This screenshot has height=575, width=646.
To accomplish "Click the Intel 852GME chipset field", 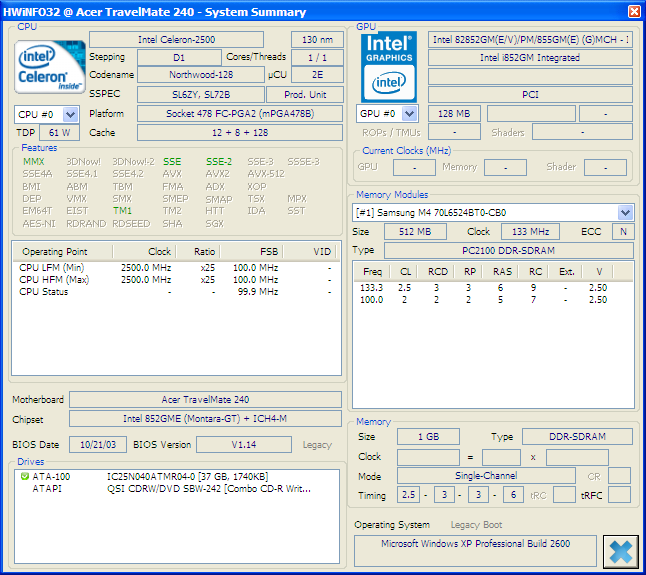I will click(x=205, y=419).
